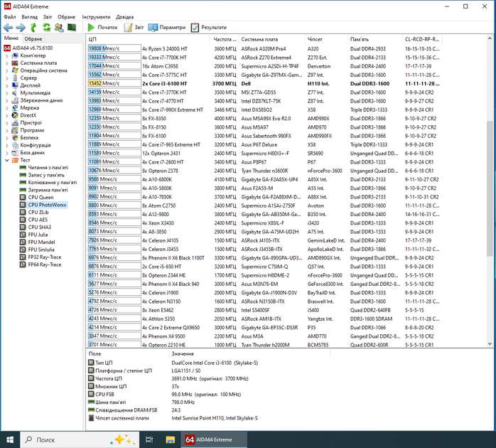
Task: Select the 2x Core i3-6100 HT row
Action: tap(264, 84)
